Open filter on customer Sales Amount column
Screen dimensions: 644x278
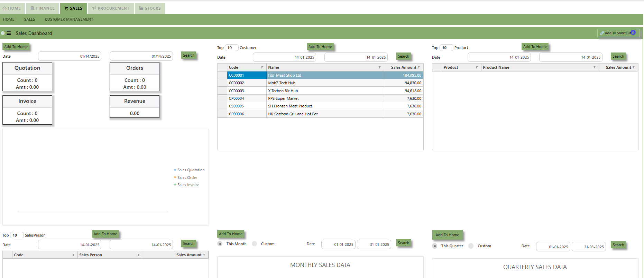pyautogui.click(x=419, y=67)
